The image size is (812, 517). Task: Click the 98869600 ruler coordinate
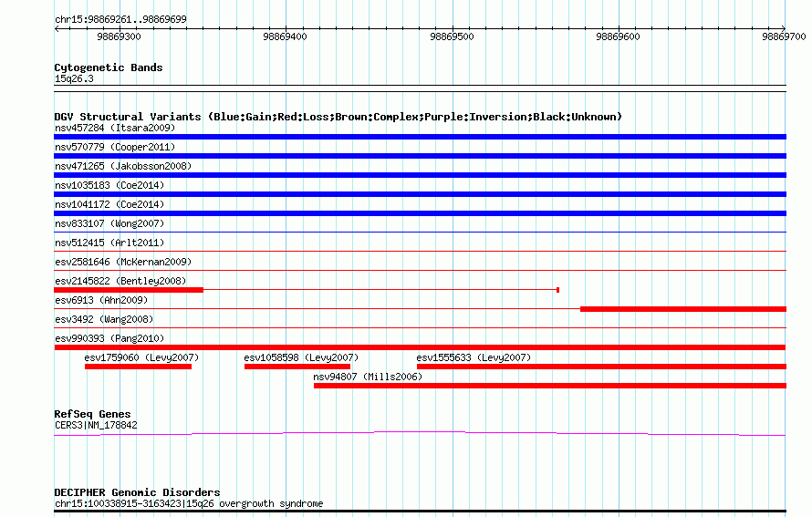[x=618, y=36]
